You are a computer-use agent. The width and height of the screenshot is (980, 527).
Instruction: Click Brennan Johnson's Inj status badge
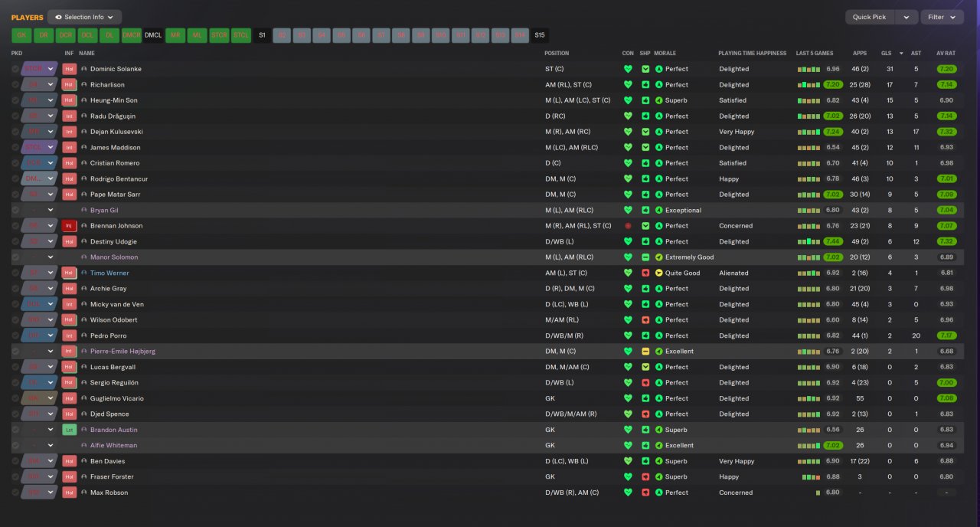coord(69,226)
